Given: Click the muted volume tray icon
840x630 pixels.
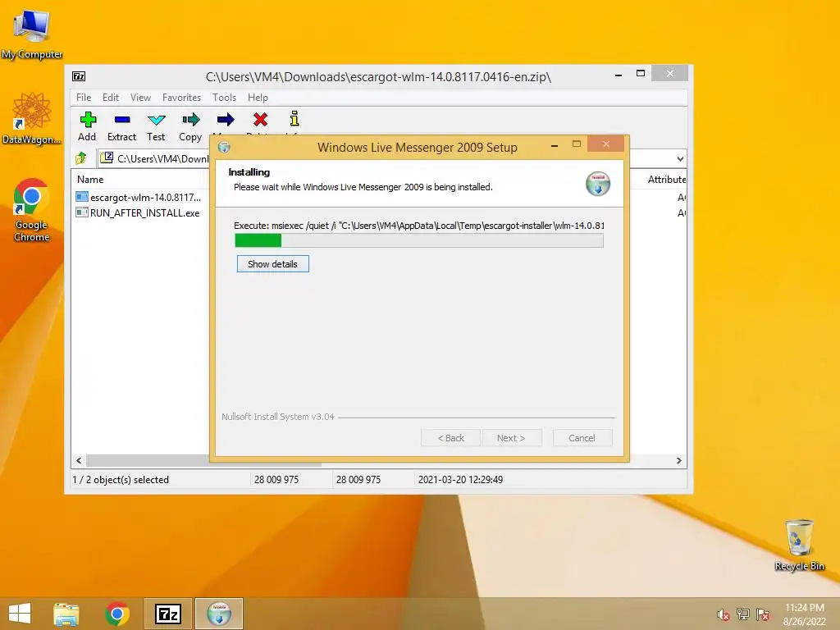Looking at the screenshot, I should point(723,614).
